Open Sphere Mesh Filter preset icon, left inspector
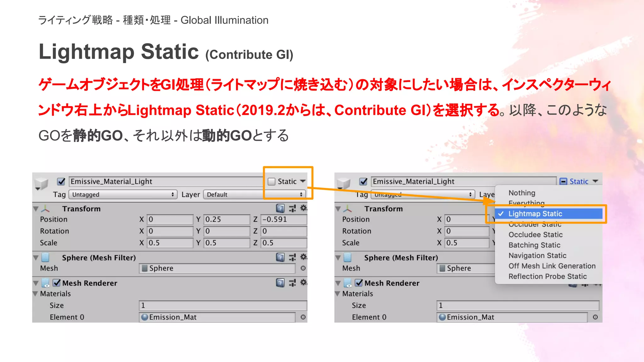644x362 pixels. (292, 257)
